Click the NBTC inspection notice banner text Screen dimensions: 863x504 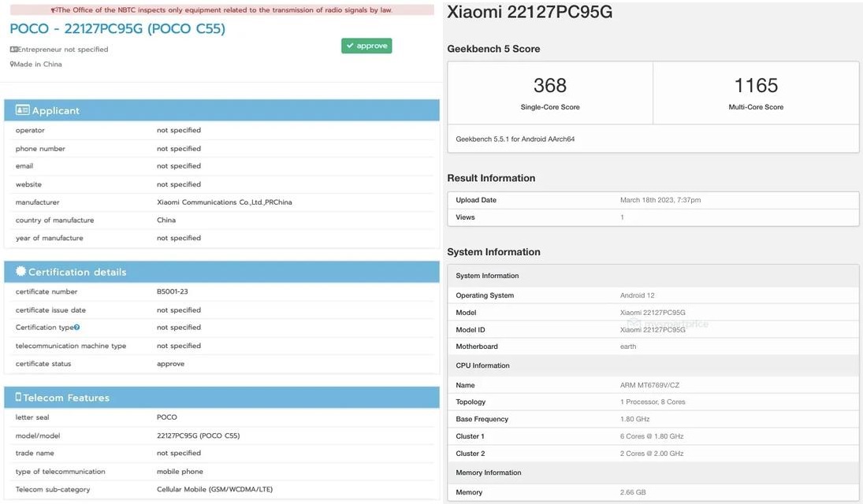click(x=225, y=10)
